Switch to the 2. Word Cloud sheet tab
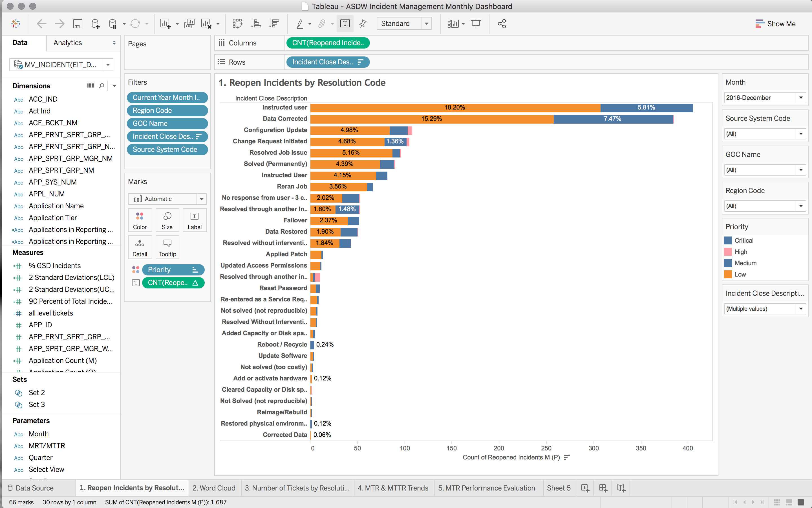The width and height of the screenshot is (812, 508). click(214, 488)
